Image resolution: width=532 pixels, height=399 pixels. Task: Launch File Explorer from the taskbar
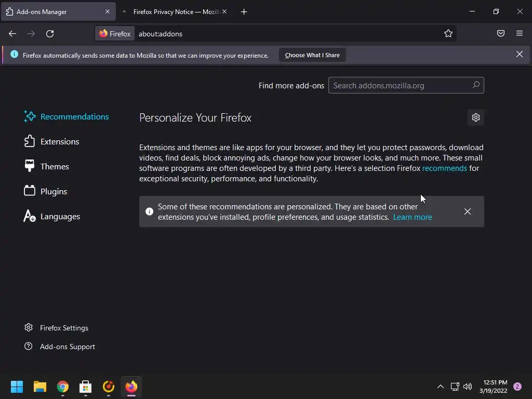39,387
